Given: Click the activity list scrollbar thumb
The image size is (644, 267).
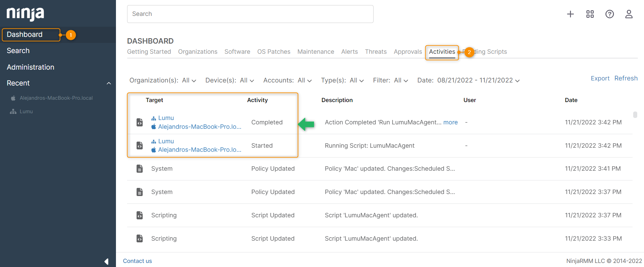Looking at the screenshot, I should (x=635, y=115).
